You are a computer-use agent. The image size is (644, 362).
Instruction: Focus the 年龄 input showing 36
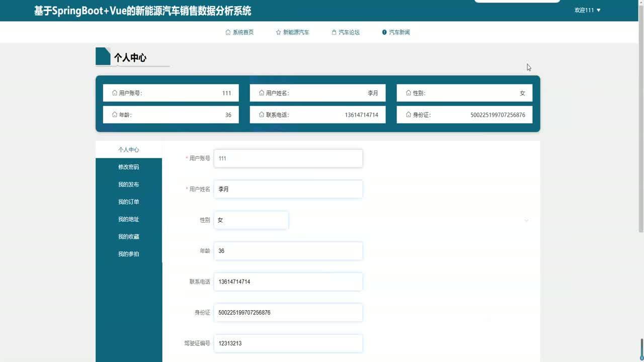click(288, 251)
